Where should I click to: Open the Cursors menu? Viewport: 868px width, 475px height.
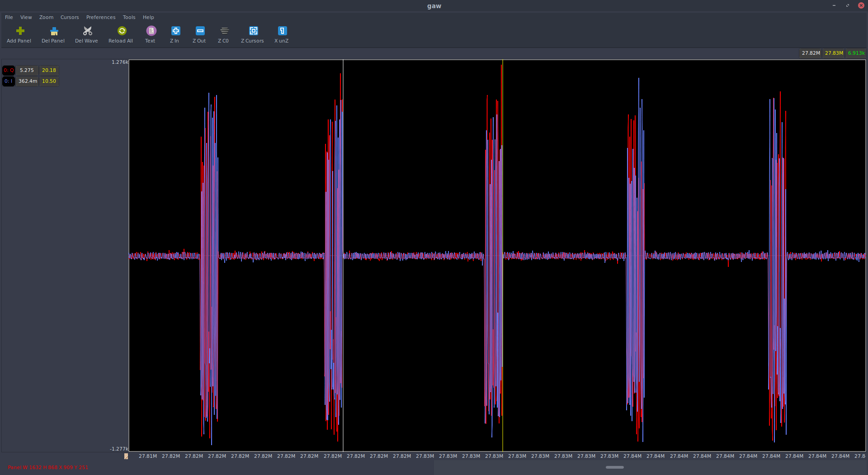[x=70, y=17]
